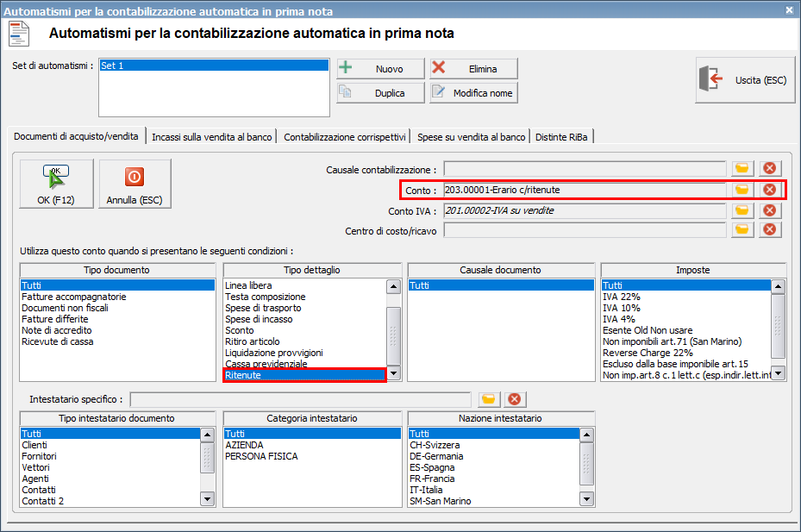Click the Centro di costo/ricavo input field
801x532 pixels.
pos(585,230)
